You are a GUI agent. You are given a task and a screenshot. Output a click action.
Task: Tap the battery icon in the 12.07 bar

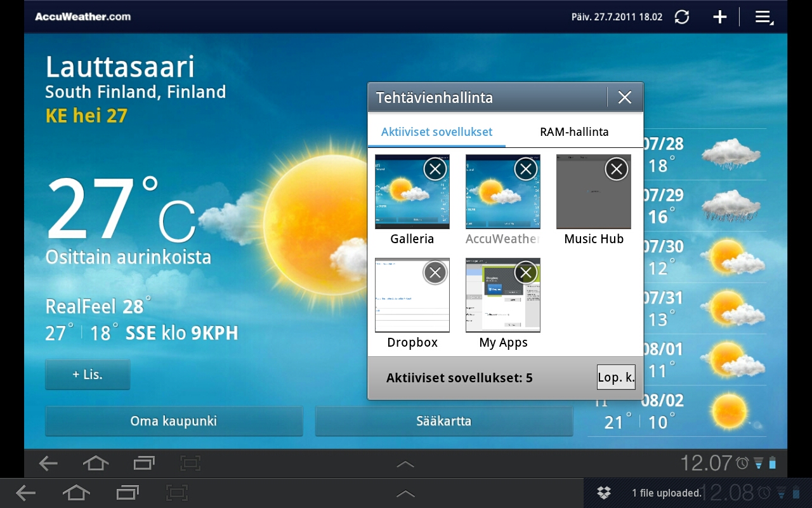pyautogui.click(x=772, y=463)
